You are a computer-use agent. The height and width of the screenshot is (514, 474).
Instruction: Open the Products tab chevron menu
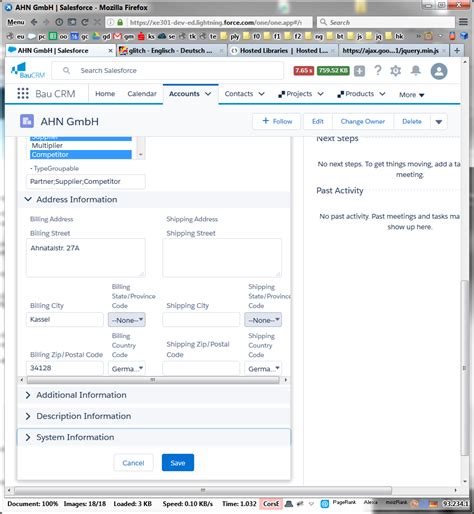[x=382, y=94]
